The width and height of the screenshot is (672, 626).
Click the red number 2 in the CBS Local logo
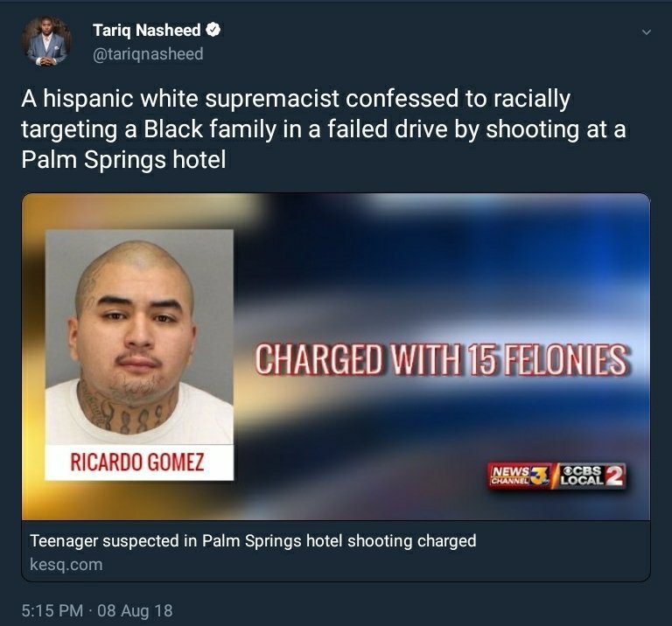click(614, 476)
